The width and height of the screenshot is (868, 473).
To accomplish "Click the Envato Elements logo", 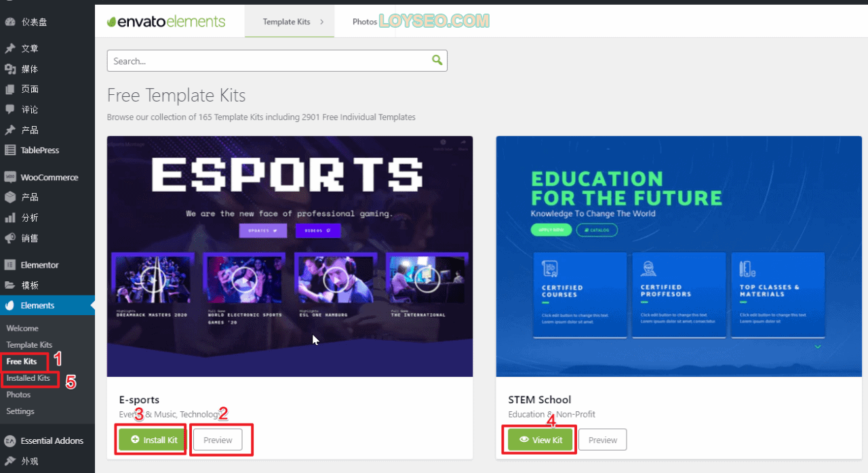I will coord(166,22).
